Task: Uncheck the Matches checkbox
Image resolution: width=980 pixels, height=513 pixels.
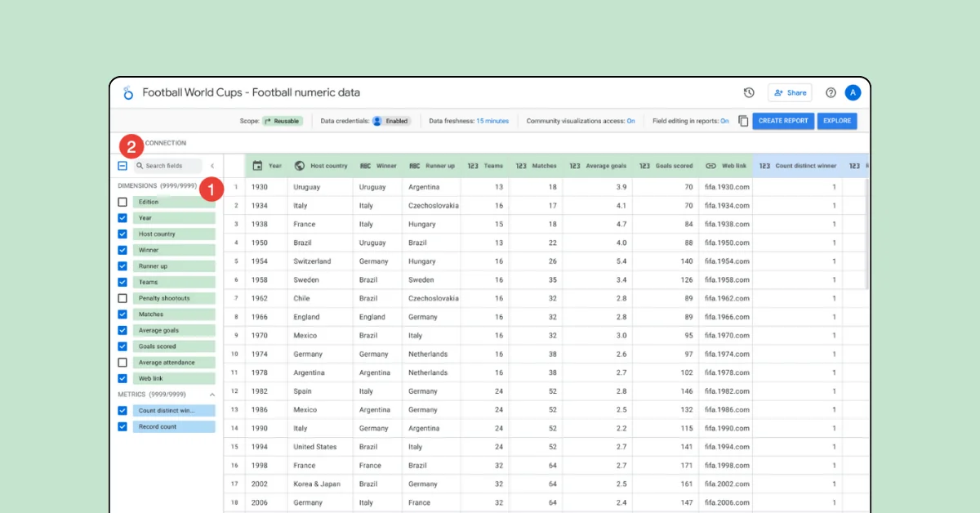Action: pos(122,314)
